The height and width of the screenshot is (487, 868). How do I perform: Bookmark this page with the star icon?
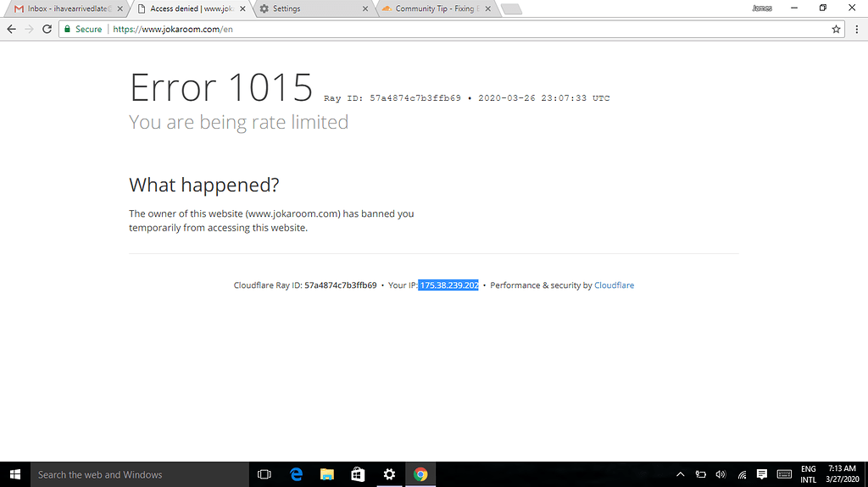(x=836, y=30)
